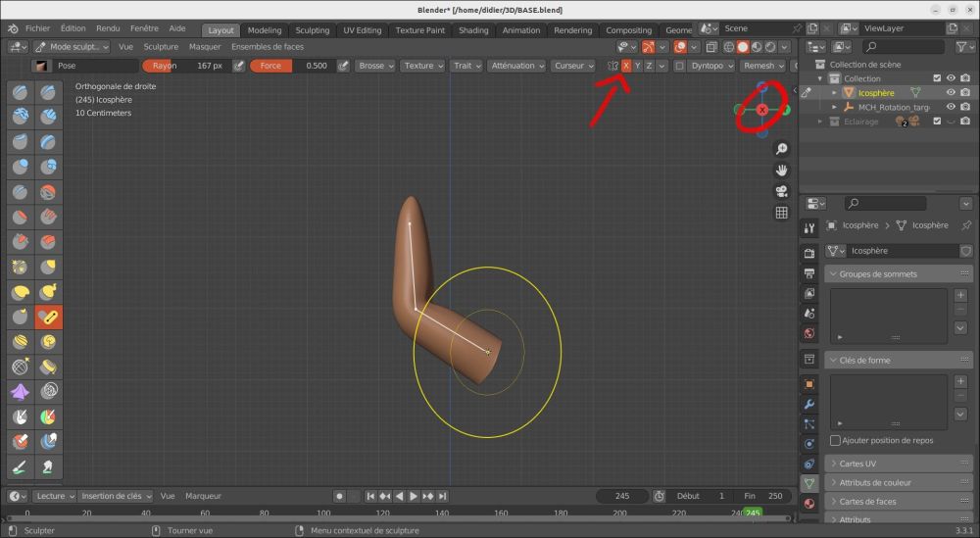
Task: Collapse the 'Groupes de sommets' panel
Action: [899, 273]
